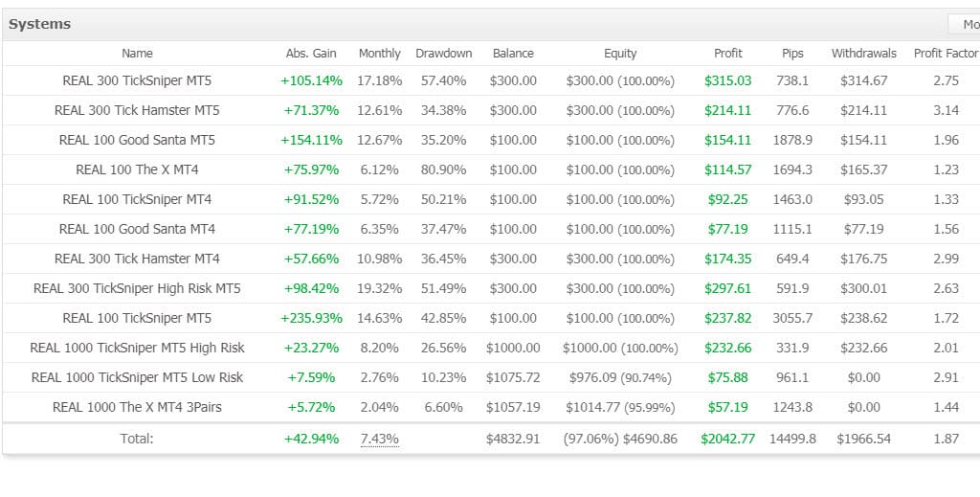Open REAL 300 TickSniper MT5 system
Screen dimensions: 980x497
tap(137, 80)
